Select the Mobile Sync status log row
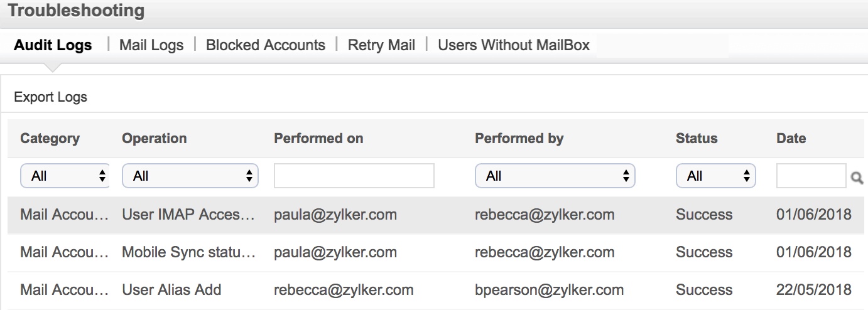The image size is (868, 310). (438, 252)
